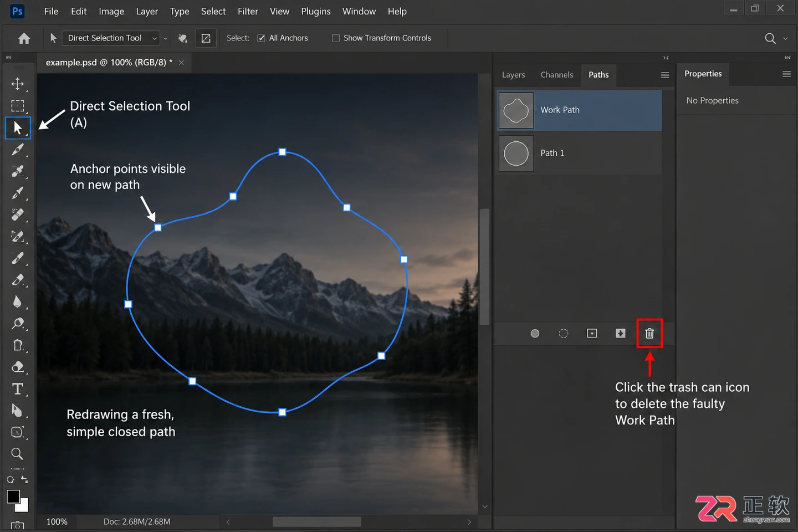Select the Rectangular Marquee tool

tap(17, 106)
